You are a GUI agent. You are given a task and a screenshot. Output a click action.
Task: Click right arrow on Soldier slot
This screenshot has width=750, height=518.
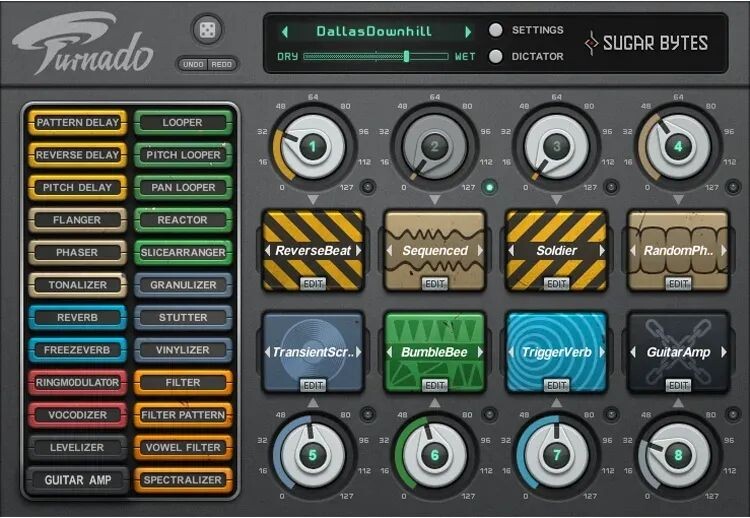[602, 250]
